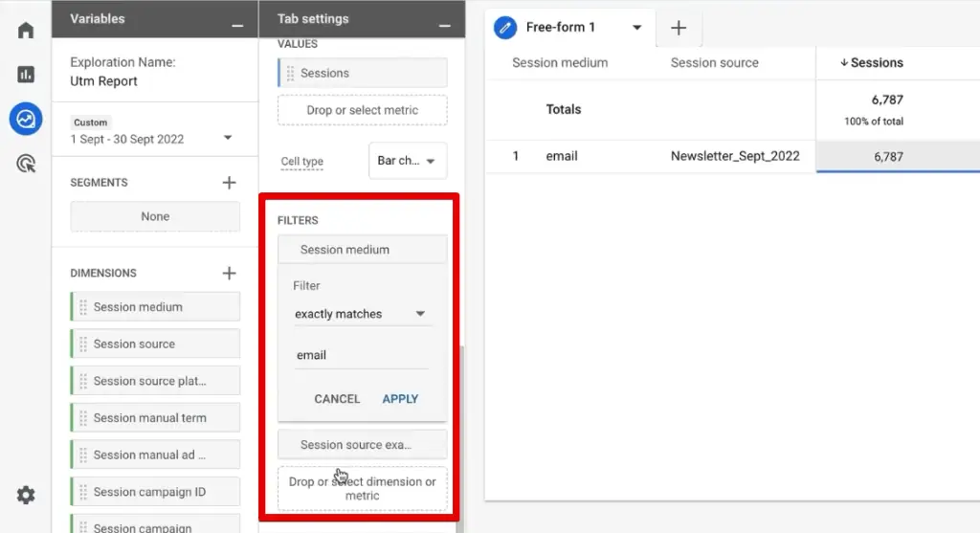Open the Home icon in left sidebar
980x533 pixels.
click(x=26, y=30)
